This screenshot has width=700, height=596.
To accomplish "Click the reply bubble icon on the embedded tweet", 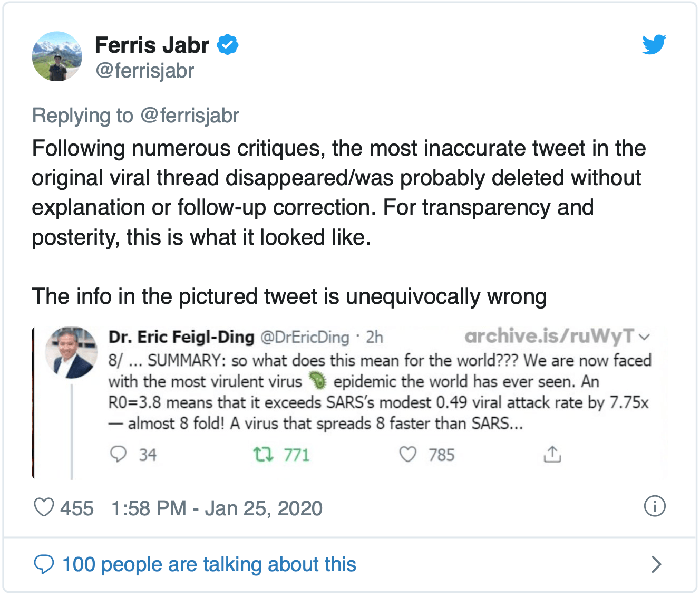I will point(119,454).
